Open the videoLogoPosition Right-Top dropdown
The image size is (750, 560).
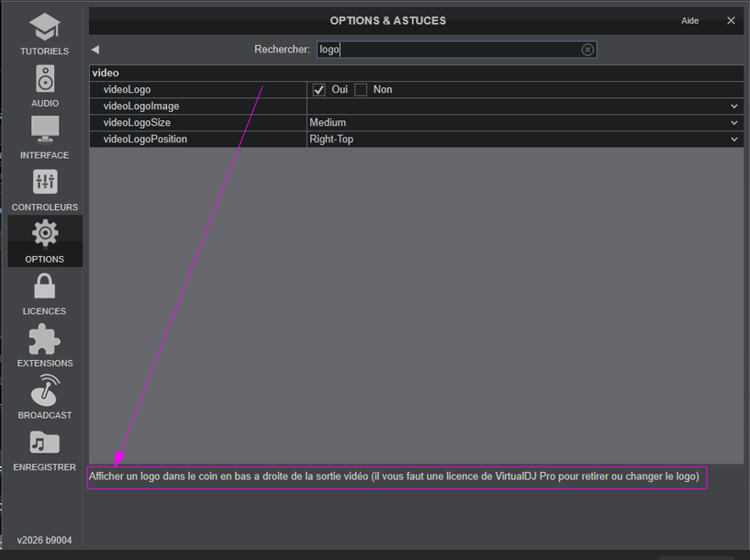tap(734, 140)
